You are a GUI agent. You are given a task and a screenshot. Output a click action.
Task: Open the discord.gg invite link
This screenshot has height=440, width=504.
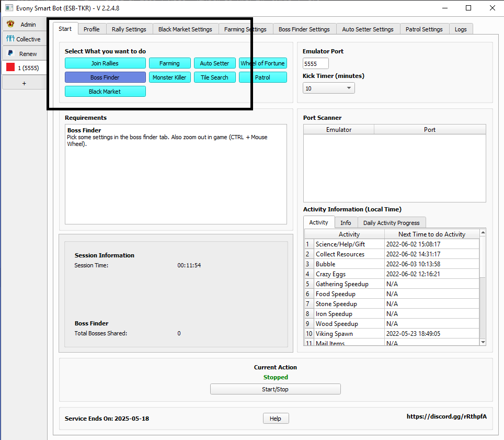point(446,416)
